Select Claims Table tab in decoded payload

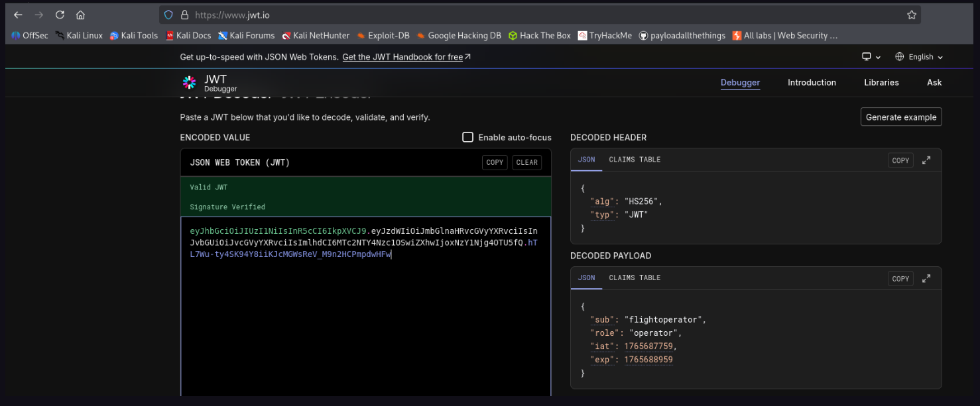[635, 278]
